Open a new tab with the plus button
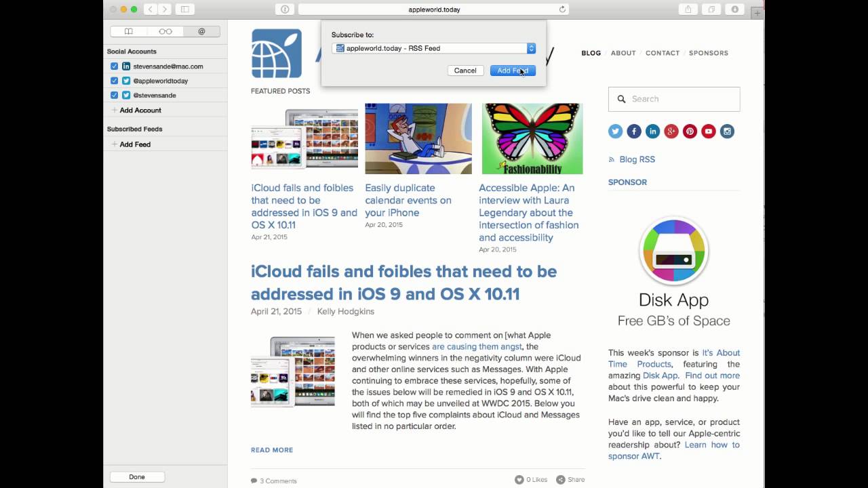The height and width of the screenshot is (488, 868). tap(757, 13)
